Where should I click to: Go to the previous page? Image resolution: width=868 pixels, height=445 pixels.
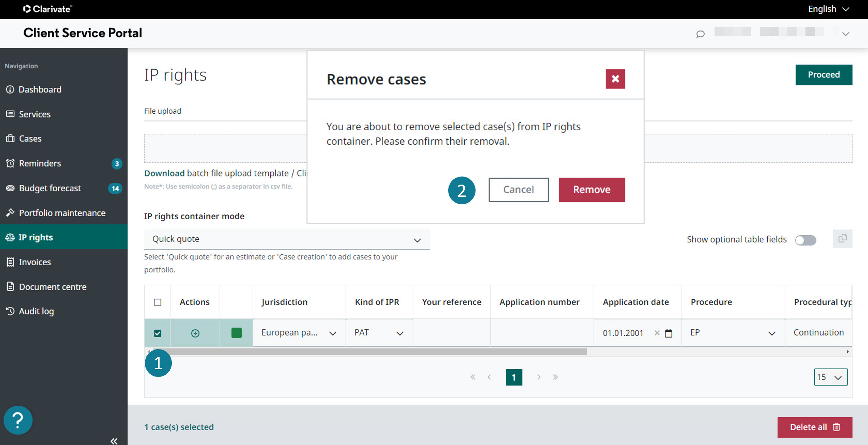tap(489, 377)
